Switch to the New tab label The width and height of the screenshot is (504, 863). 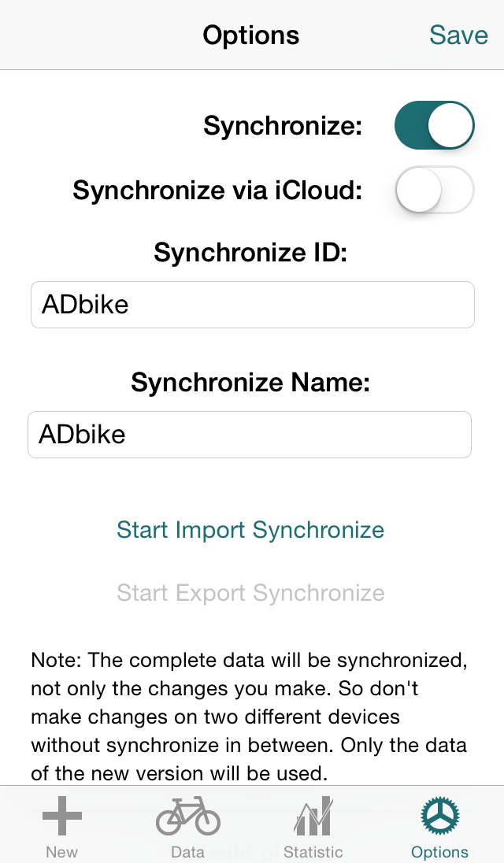[x=61, y=852]
